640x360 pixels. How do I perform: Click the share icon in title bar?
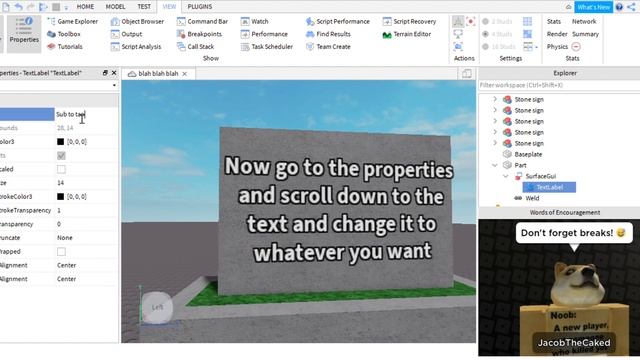(x=631, y=7)
